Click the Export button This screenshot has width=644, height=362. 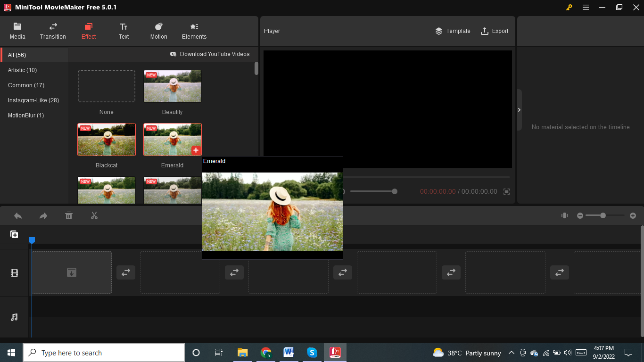[495, 31]
